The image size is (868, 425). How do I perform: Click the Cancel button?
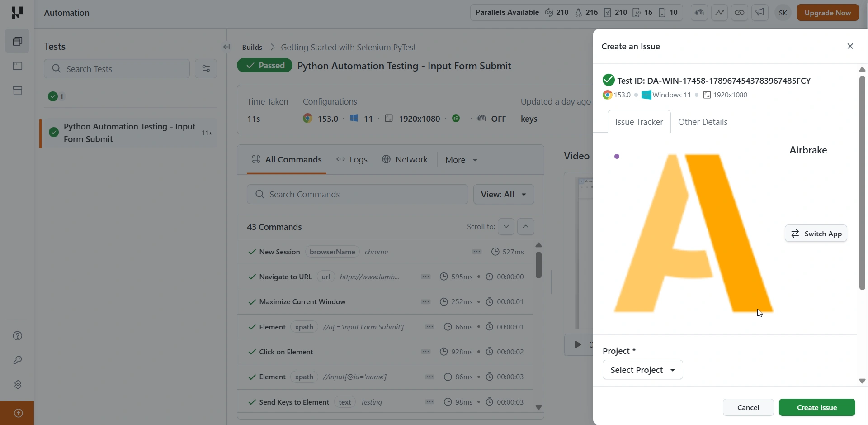(x=748, y=407)
